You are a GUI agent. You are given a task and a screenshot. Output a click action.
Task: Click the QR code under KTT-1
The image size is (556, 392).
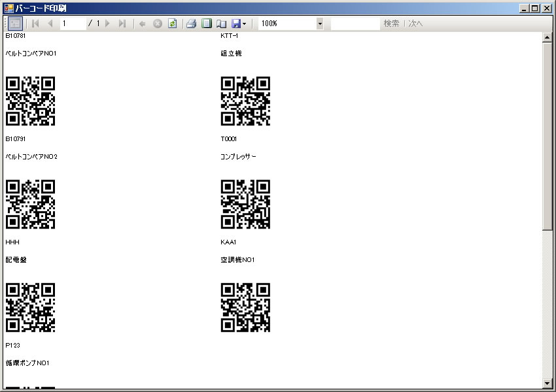[245, 101]
